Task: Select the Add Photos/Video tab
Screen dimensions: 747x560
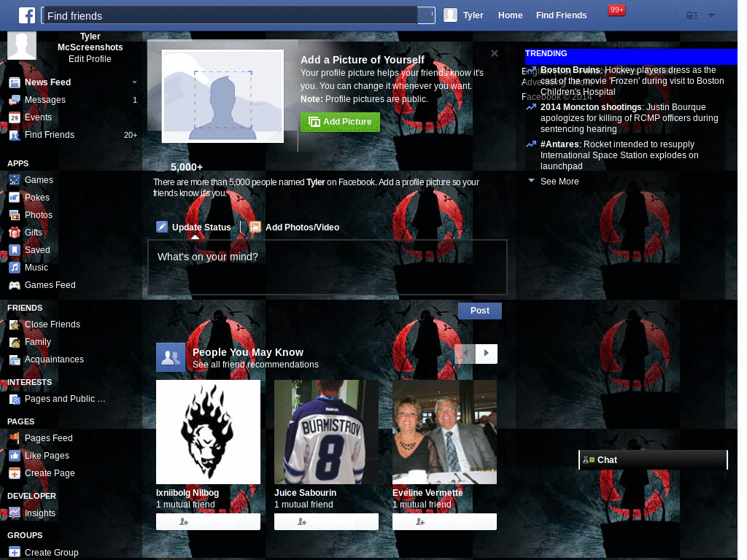Action: pos(295,227)
